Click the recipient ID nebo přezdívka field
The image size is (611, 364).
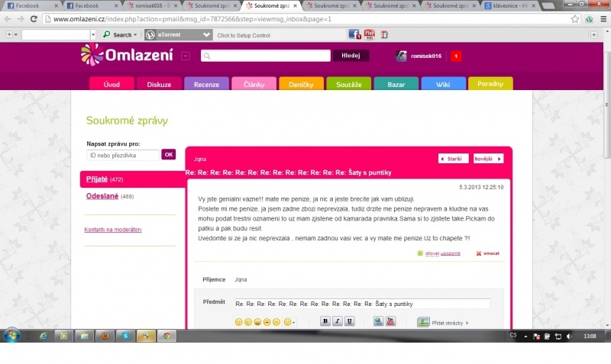[122, 155]
